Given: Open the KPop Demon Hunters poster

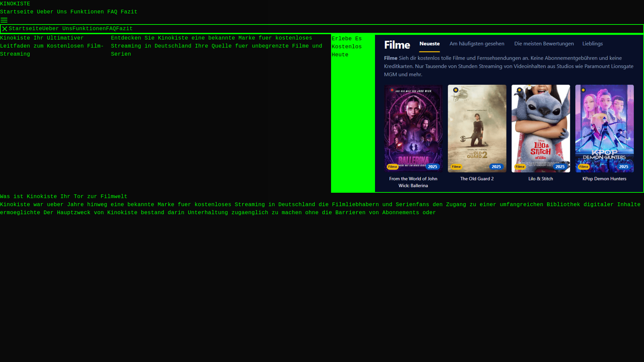Looking at the screenshot, I should click(604, 129).
